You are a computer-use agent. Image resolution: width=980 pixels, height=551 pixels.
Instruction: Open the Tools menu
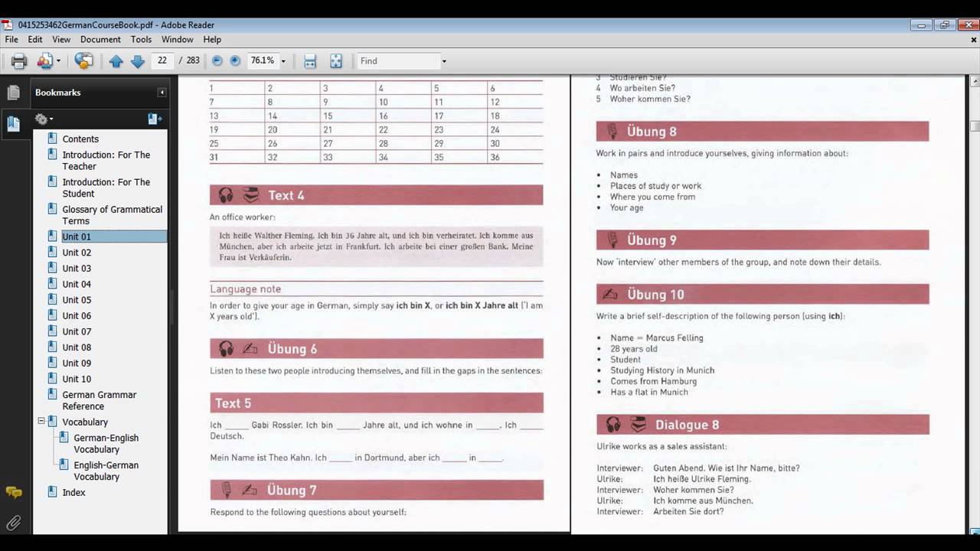[x=141, y=39]
